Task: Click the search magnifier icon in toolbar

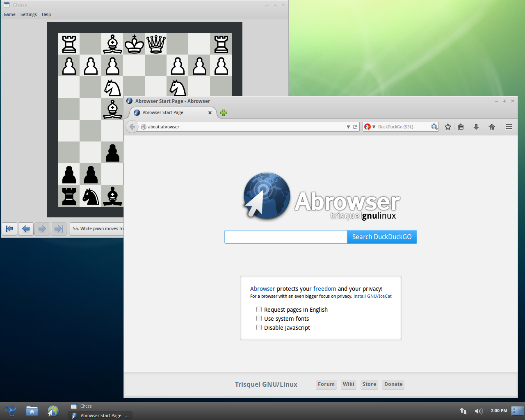Action: 434,127
